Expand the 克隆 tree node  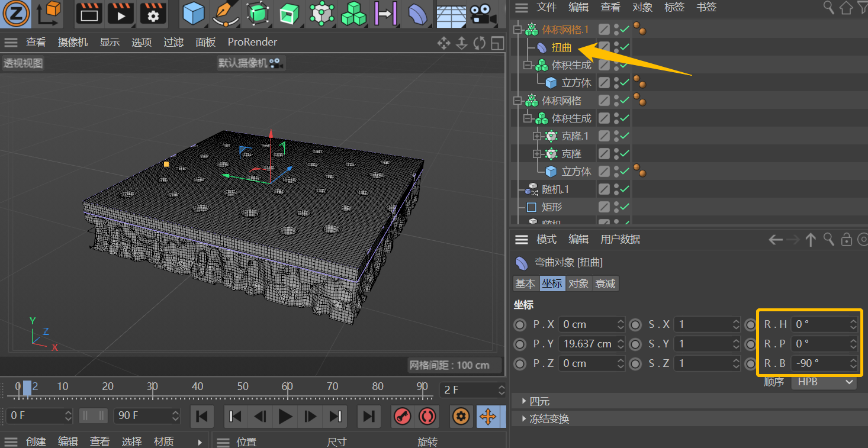tap(537, 154)
